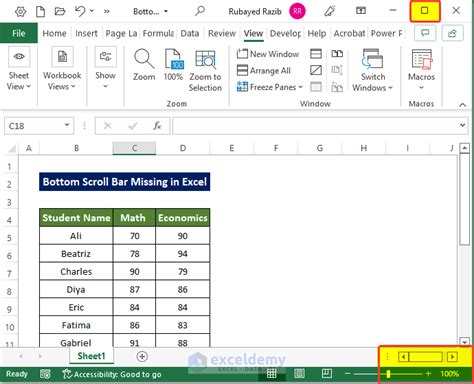Open Switch Windows dropdown
Screen dimensions: 474x384
(x=373, y=70)
